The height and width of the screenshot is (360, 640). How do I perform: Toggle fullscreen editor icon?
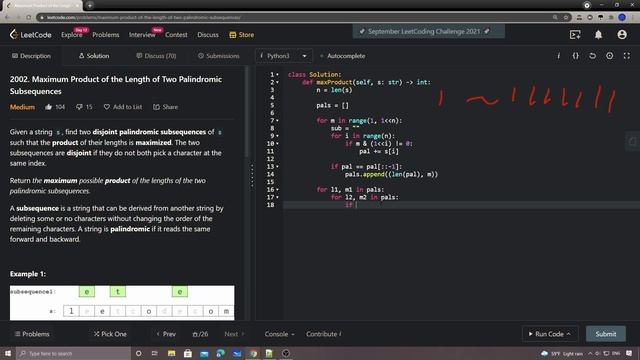pos(627,56)
